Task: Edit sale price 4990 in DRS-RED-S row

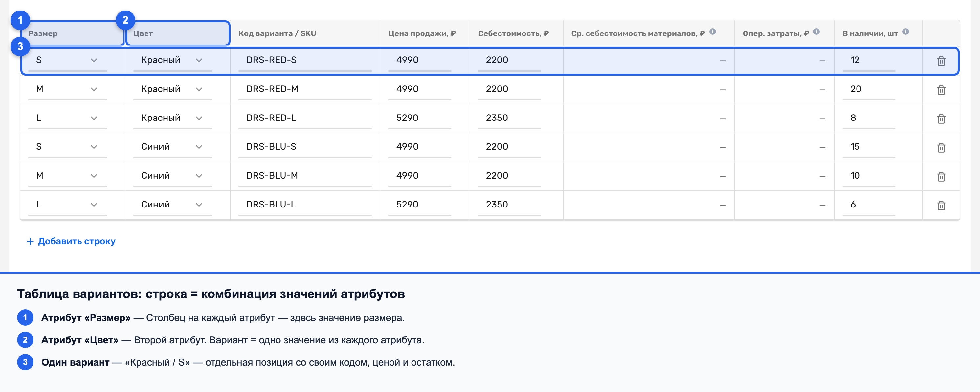Action: (420, 60)
